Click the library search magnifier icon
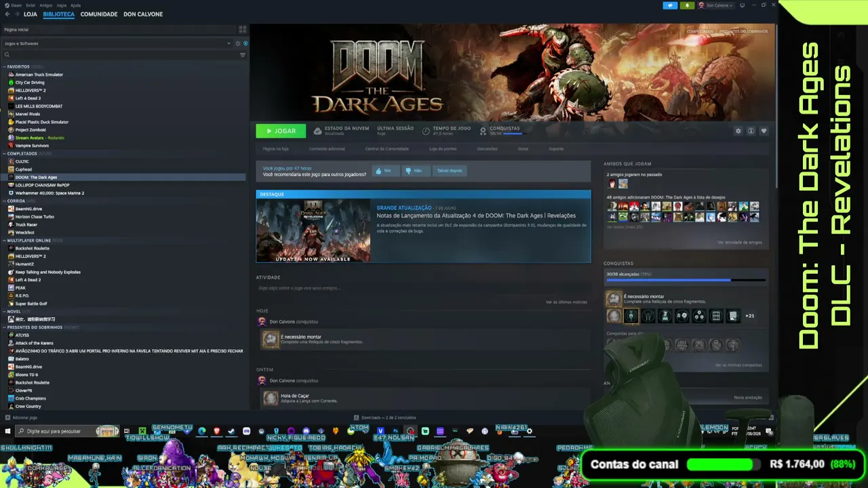868x488 pixels. [7, 55]
